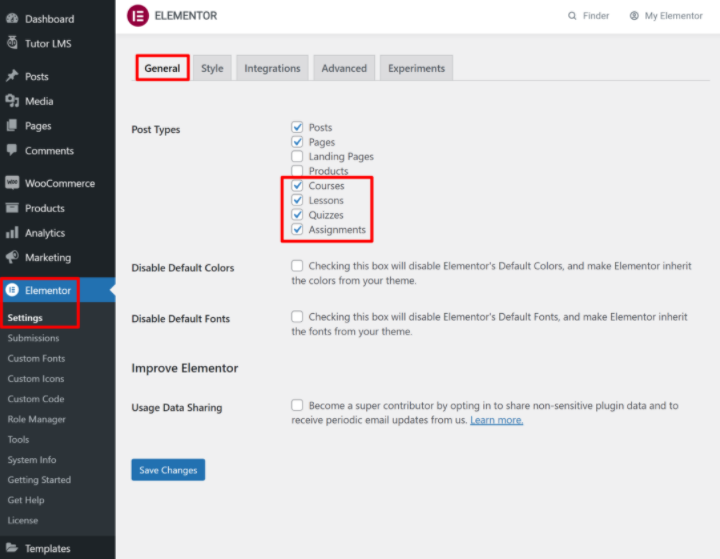Switch to the Style tab
Image resolution: width=720 pixels, height=559 pixels.
212,68
